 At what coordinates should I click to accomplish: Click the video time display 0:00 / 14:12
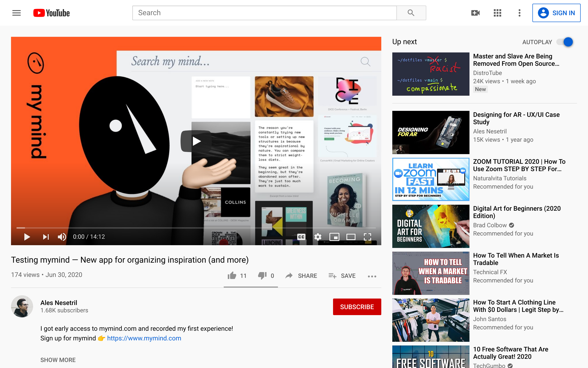click(89, 237)
